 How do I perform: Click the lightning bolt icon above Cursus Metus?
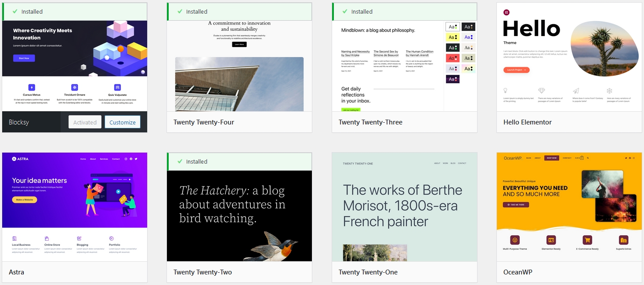[x=32, y=88]
